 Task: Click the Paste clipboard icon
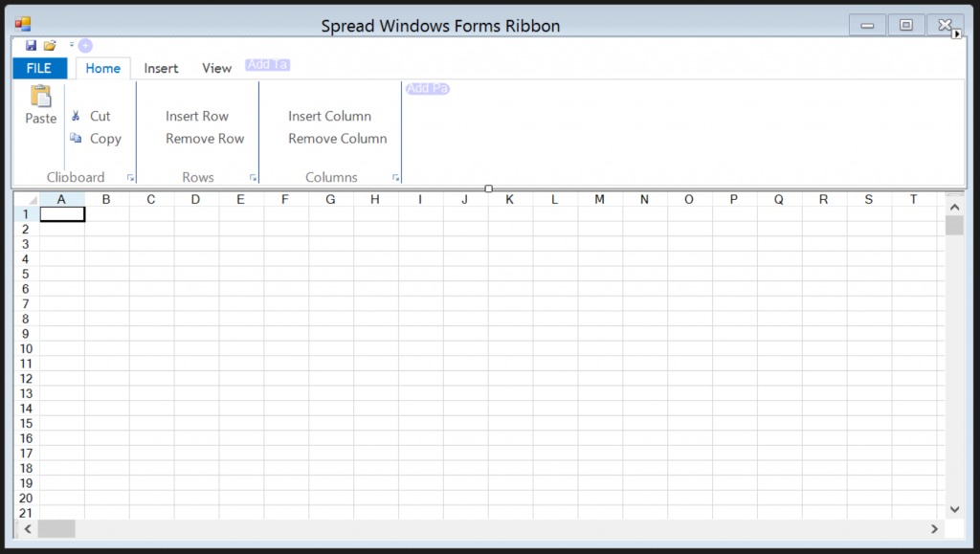coord(41,97)
